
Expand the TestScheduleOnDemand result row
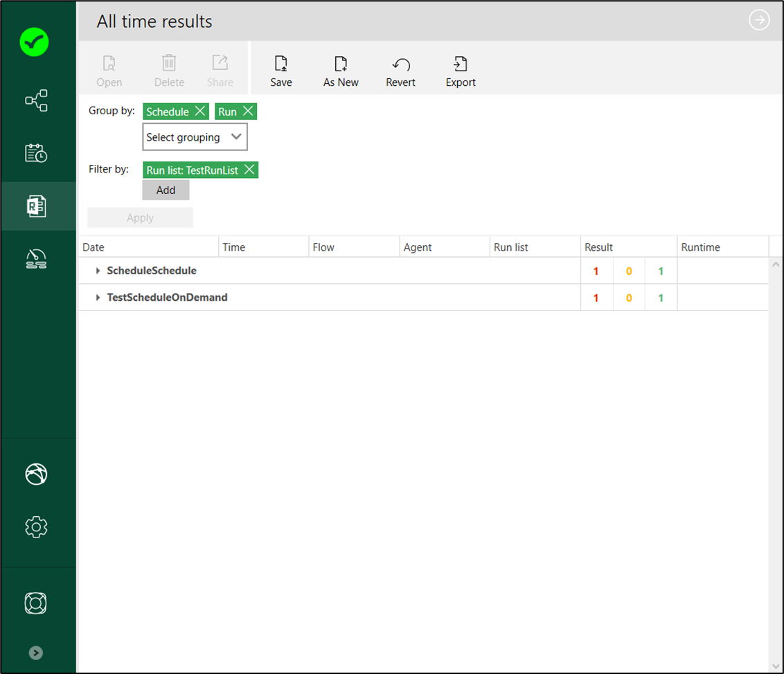(98, 297)
